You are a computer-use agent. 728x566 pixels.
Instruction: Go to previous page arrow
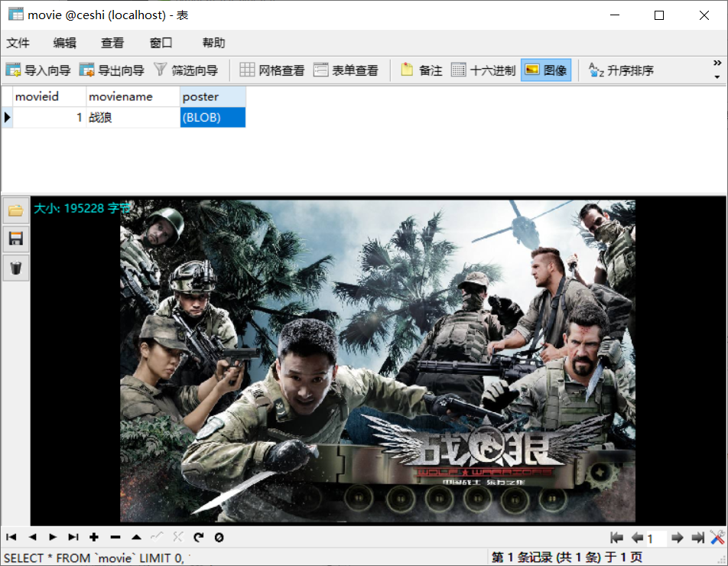(x=637, y=538)
